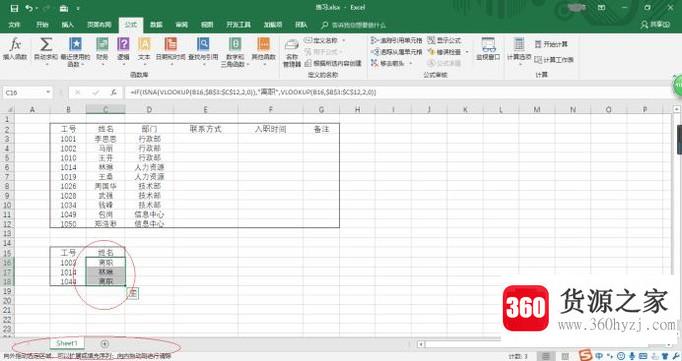Select cell with 工号 1001
Image resolution: width=682 pixels, height=361 pixels.
68,139
